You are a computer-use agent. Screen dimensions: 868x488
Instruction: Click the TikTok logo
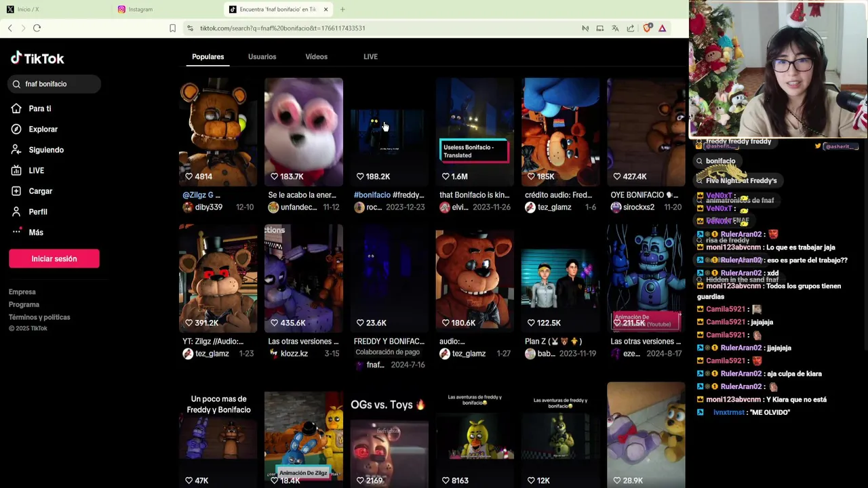point(37,58)
